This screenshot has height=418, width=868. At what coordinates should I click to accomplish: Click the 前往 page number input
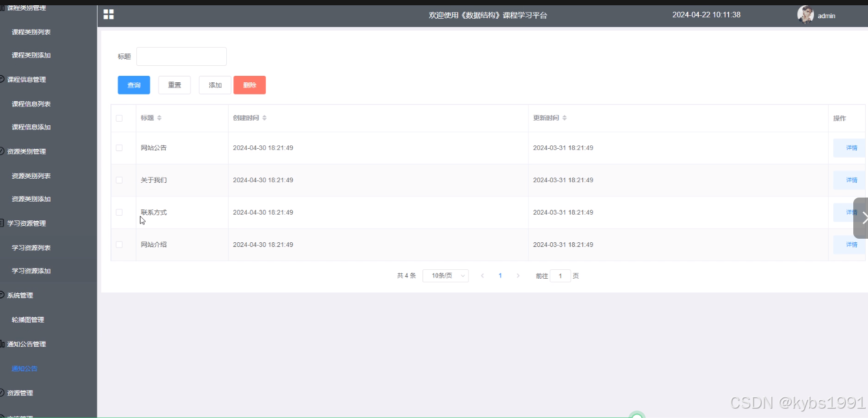[560, 276]
